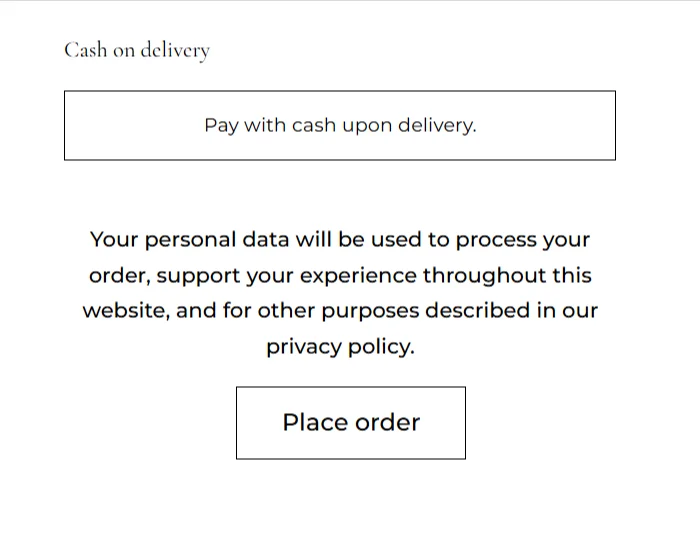Click the Place order button
This screenshot has height=558, width=700.
coord(351,423)
